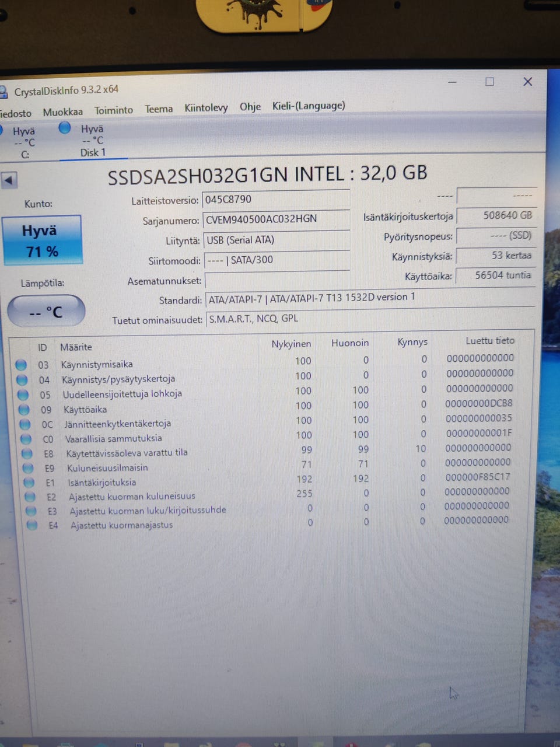The image size is (560, 747).
Task: Click the Määrite column header
Action: tap(76, 347)
